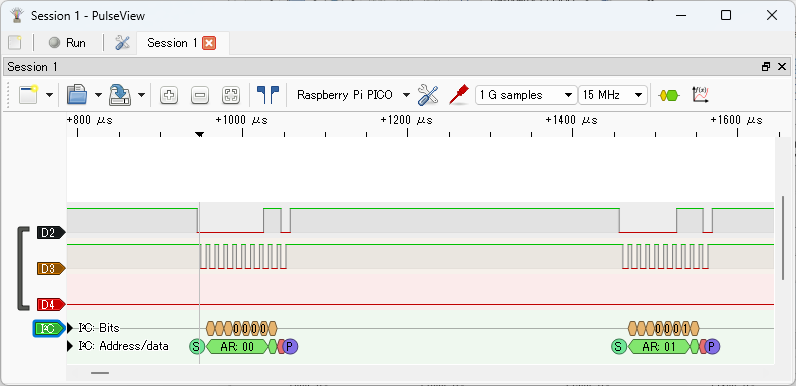Float the Session 1 dock panel
Viewport: 796px width, 386px height.
coord(766,67)
